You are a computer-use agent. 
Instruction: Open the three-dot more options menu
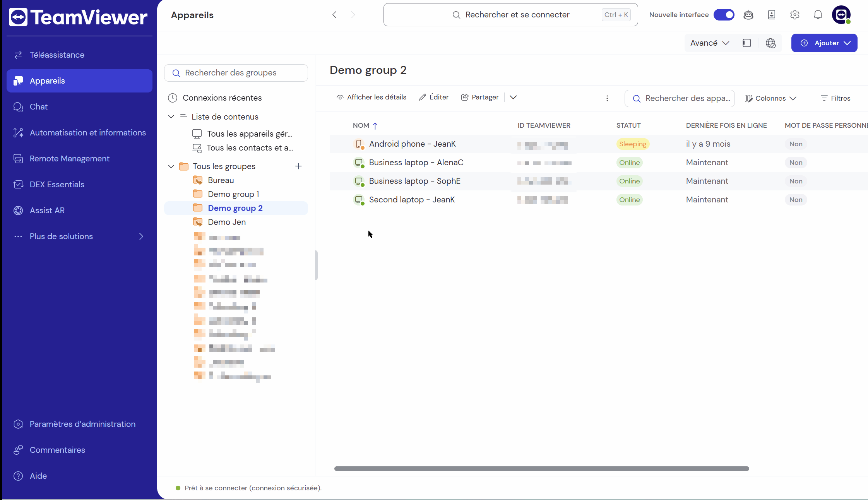607,98
